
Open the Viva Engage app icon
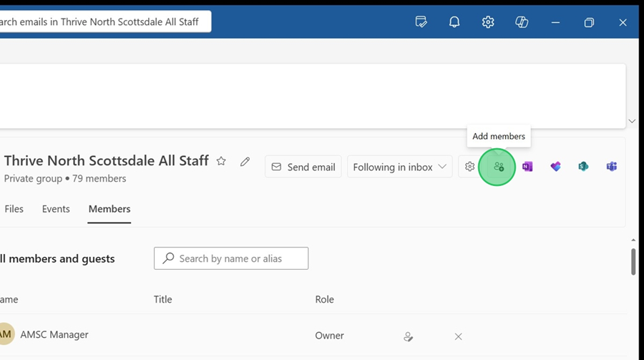coord(555,167)
